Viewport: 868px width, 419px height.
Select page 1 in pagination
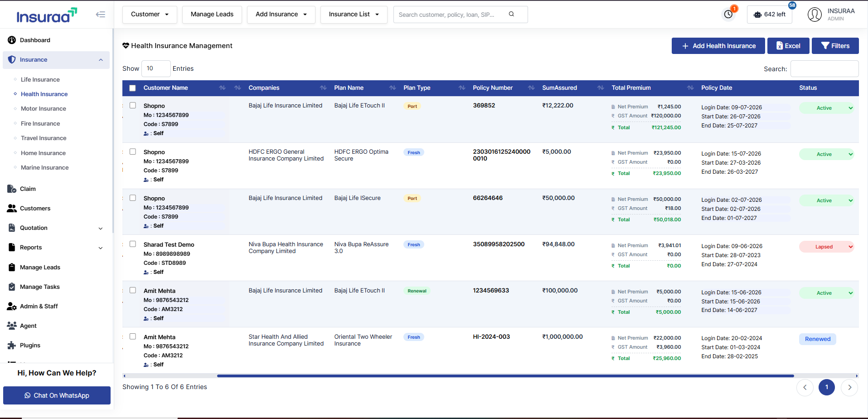(x=827, y=387)
